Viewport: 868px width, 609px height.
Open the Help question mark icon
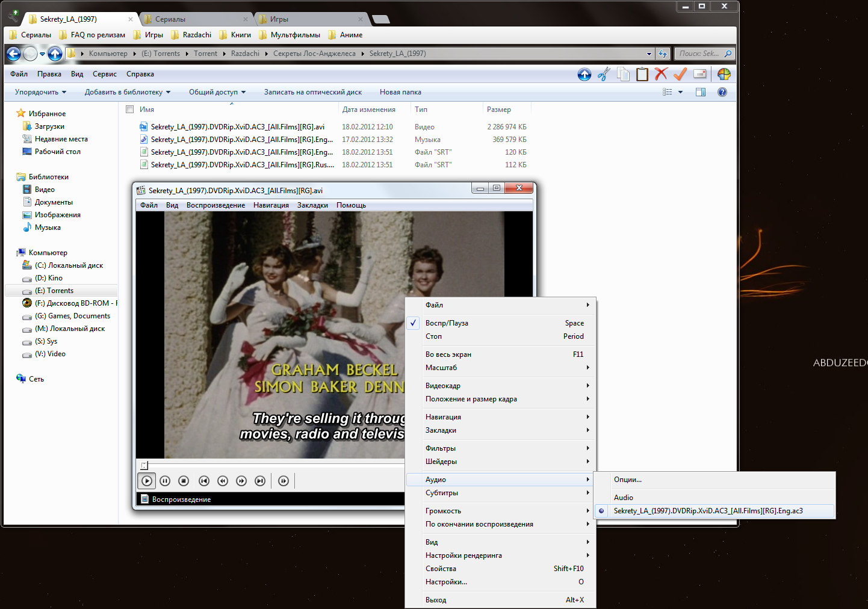click(722, 92)
